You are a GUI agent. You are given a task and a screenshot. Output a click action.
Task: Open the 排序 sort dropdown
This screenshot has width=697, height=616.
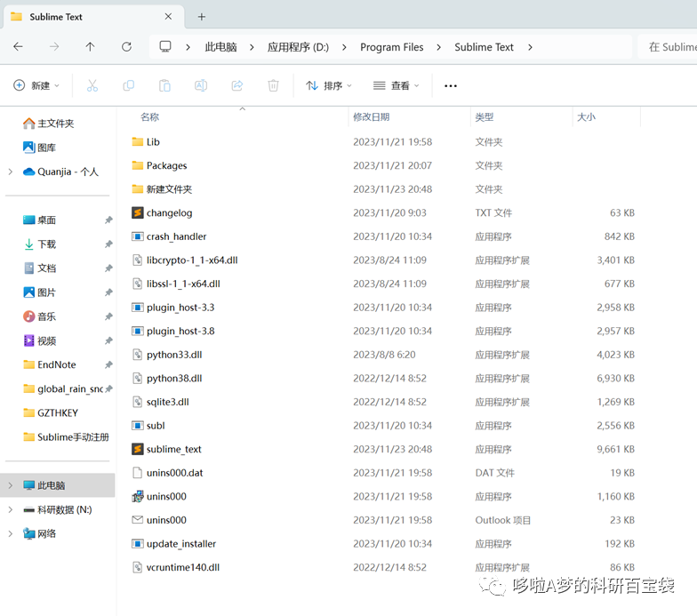(329, 85)
